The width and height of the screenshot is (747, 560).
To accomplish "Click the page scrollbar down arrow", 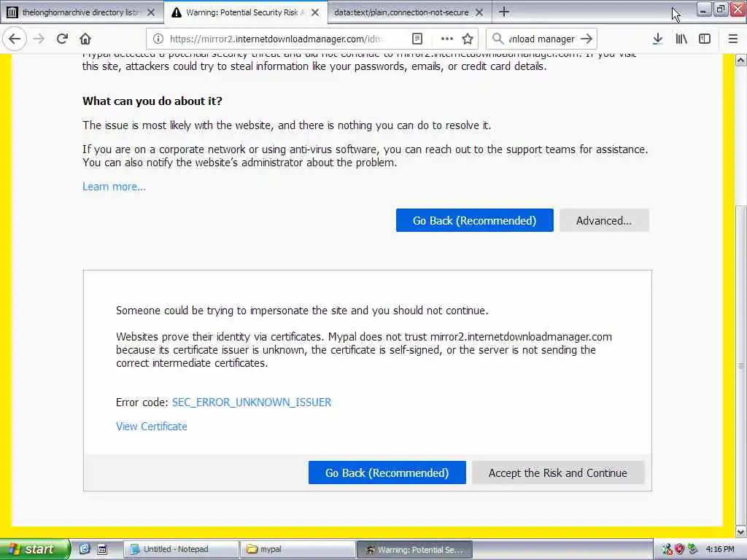I will [x=741, y=532].
